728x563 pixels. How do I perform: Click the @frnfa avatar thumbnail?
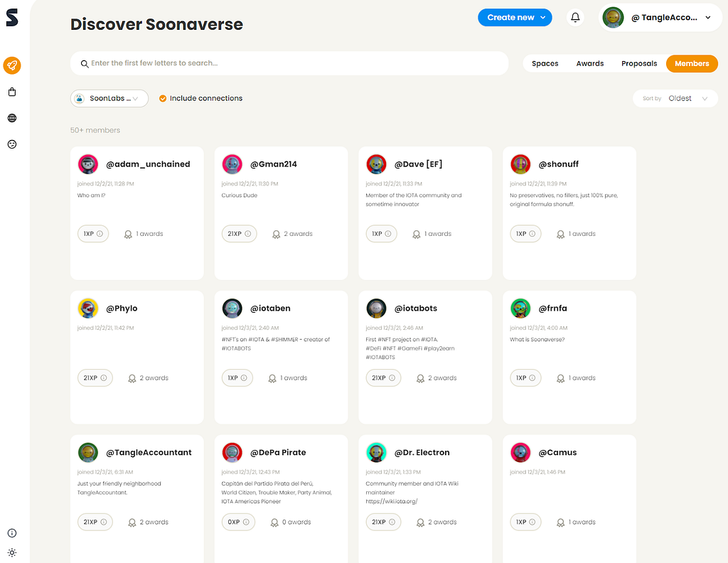(x=520, y=309)
